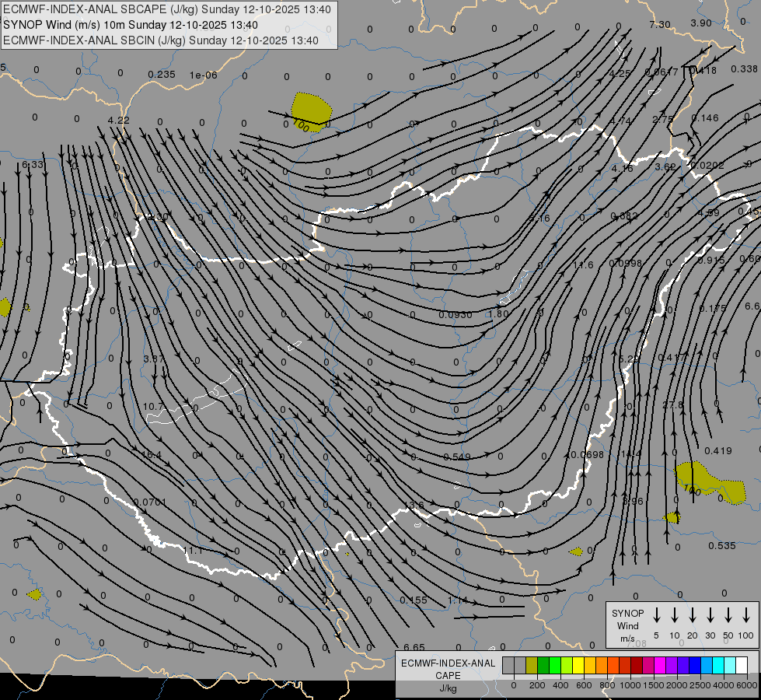Pick the pure cyan CAPE legend swatch

pyautogui.click(x=717, y=666)
